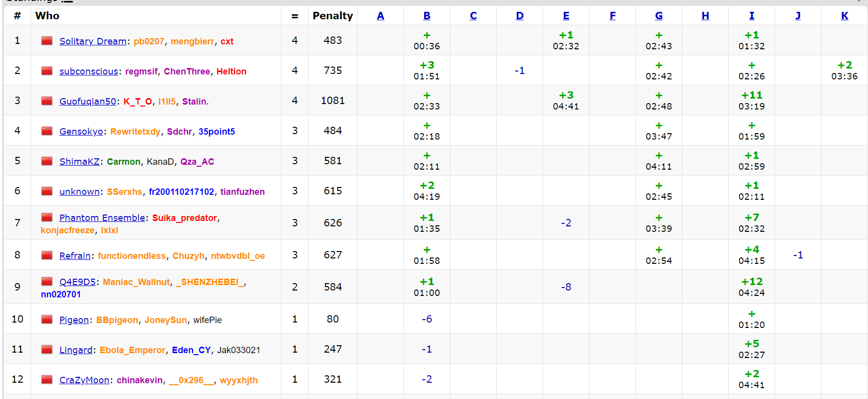Open profile of user pb0207
The height and width of the screenshot is (399, 868).
click(149, 41)
